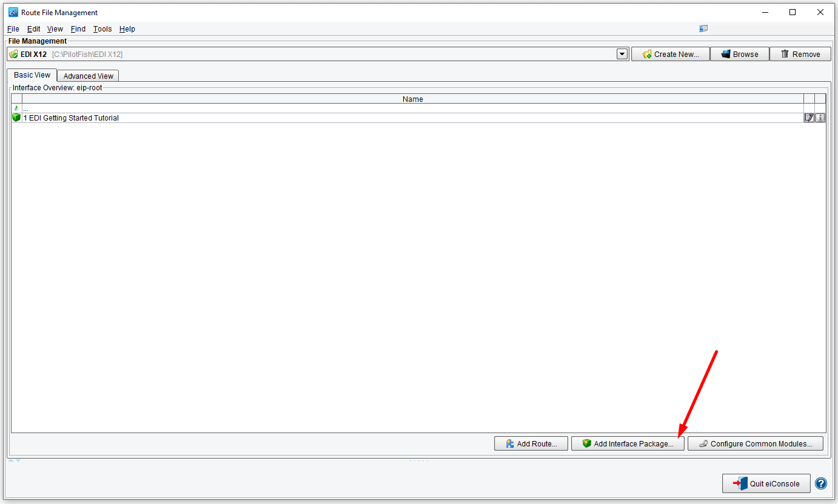Switch to the Basic View tab
Screen dimensions: 838x504
pos(32,75)
